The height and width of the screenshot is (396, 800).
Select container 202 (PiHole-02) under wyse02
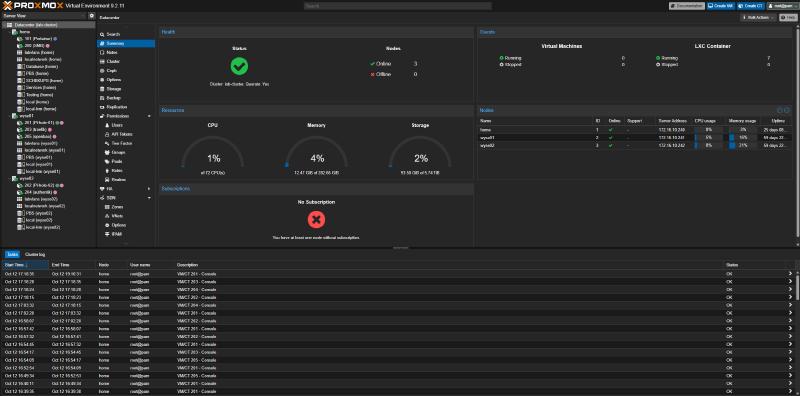[x=40, y=185]
